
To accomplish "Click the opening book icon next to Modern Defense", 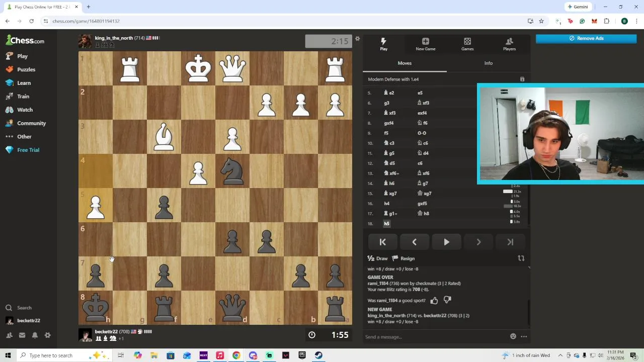I will click(522, 79).
